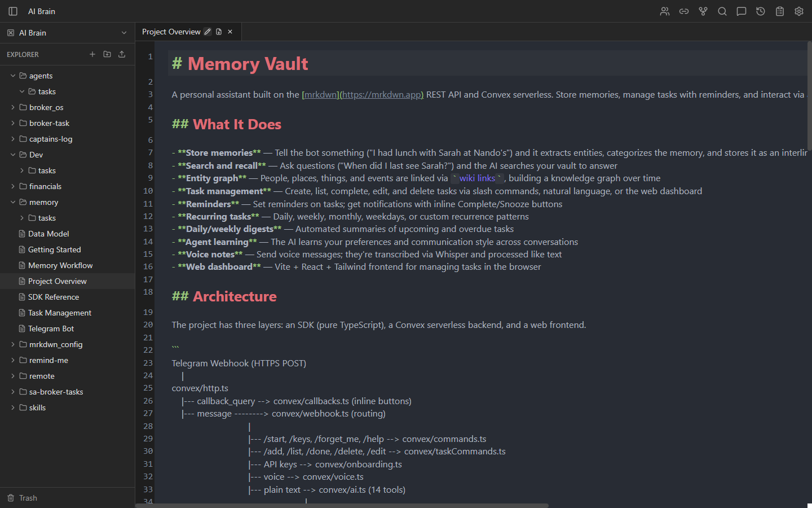The image size is (812, 508).
Task: Open version history via the clock icon
Action: point(761,11)
